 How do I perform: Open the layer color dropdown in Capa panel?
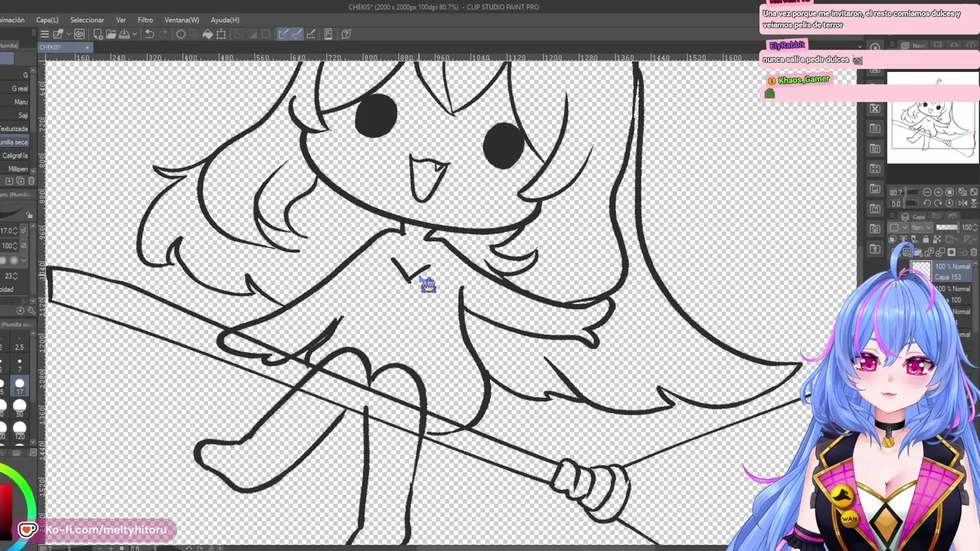coord(898,228)
